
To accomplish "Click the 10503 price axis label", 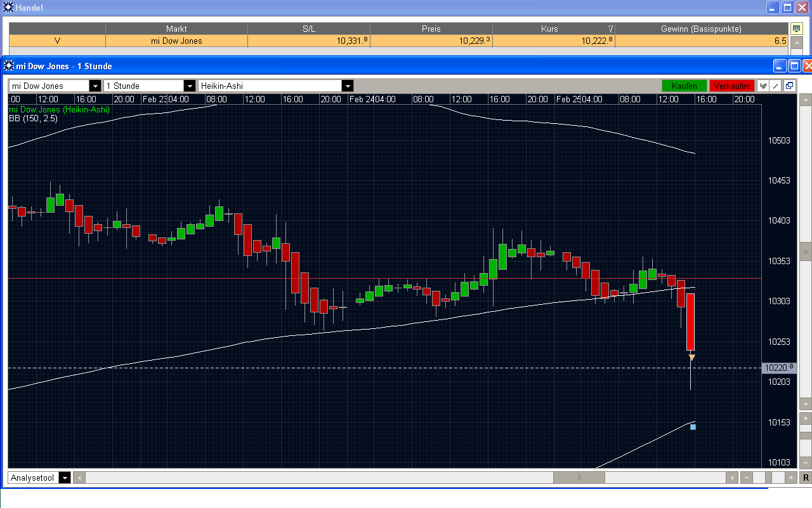I will pyautogui.click(x=779, y=140).
